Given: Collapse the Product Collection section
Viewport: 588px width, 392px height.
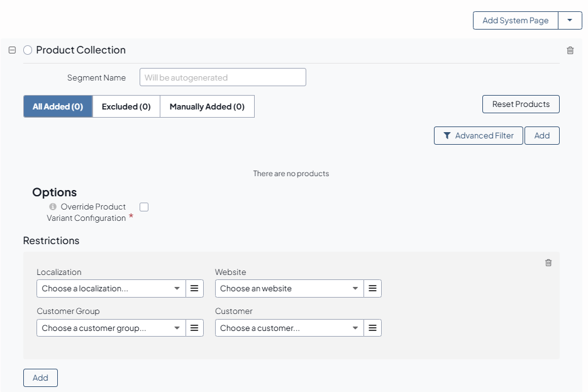Looking at the screenshot, I should (x=12, y=50).
